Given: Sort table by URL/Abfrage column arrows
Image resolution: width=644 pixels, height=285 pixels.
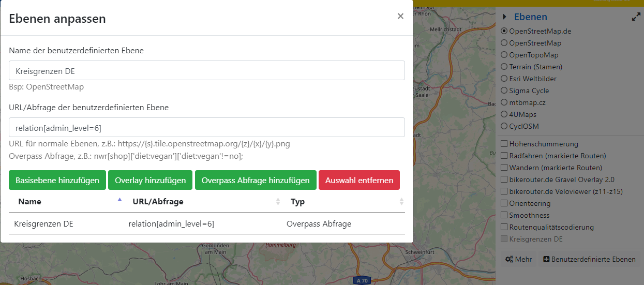Looking at the screenshot, I should point(278,202).
